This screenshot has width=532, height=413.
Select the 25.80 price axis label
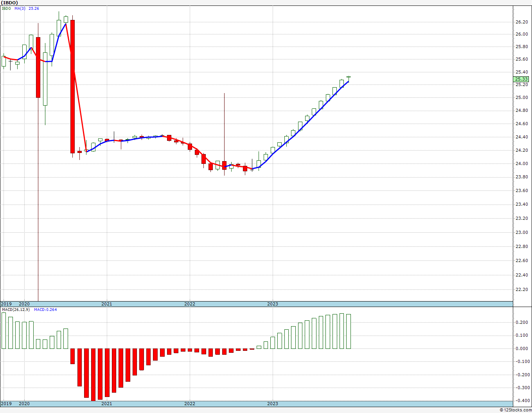coord(521,47)
